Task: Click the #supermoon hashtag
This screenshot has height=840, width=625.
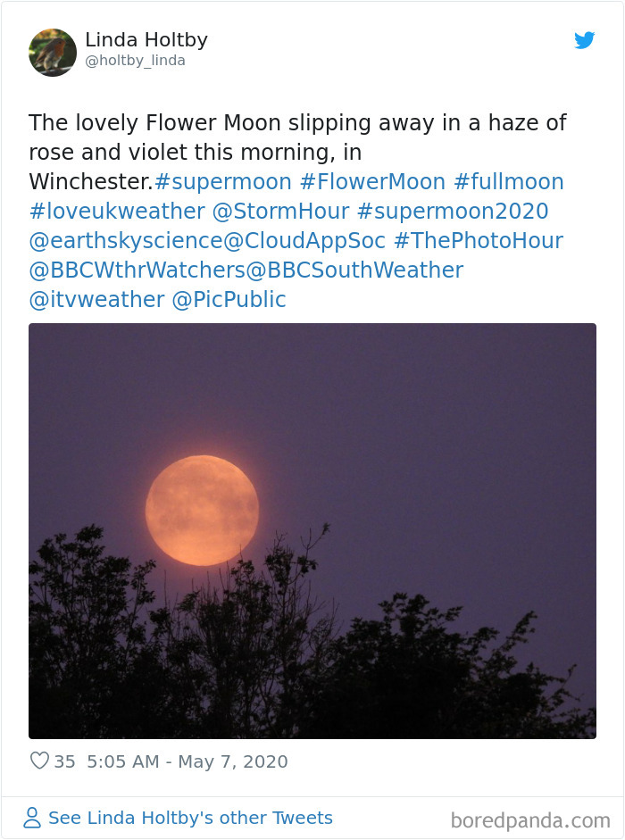Action: pos(222,181)
